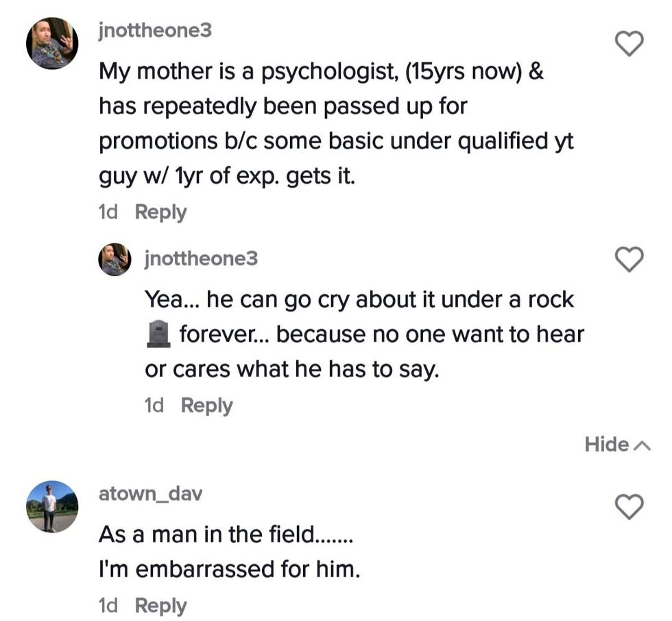Tap the tombstone emoji in the reply
This screenshot has width=672, height=621.
(x=158, y=335)
